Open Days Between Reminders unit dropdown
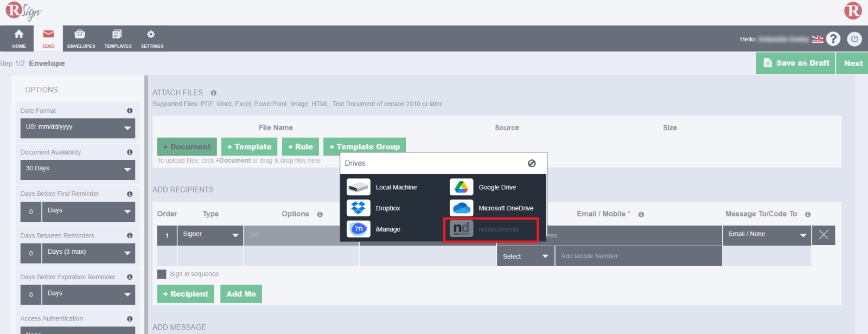 88,253
